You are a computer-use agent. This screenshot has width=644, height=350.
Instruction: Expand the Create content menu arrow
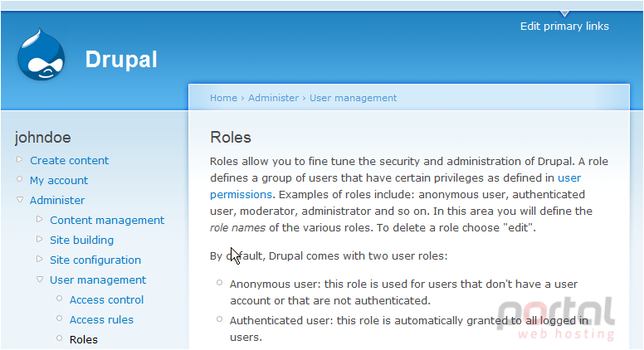(x=19, y=159)
